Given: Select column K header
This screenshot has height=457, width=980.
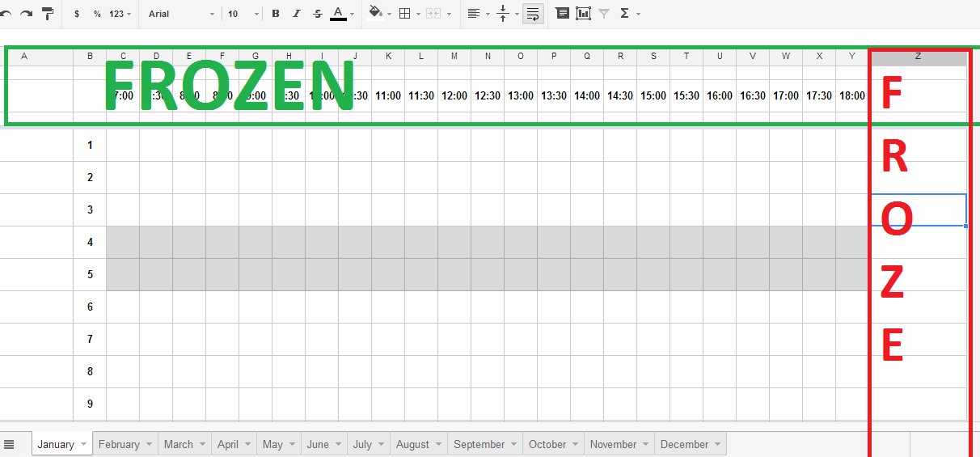Looking at the screenshot, I should click(388, 56).
